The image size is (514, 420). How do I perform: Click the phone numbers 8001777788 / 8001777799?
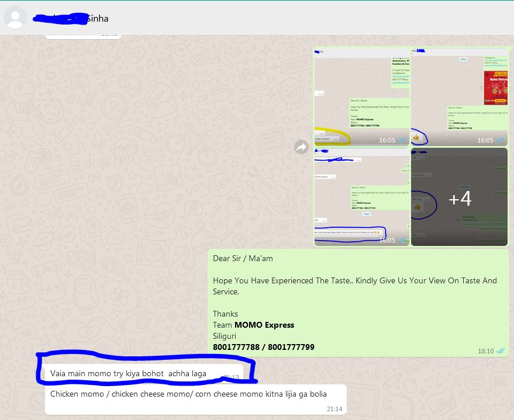pos(264,347)
